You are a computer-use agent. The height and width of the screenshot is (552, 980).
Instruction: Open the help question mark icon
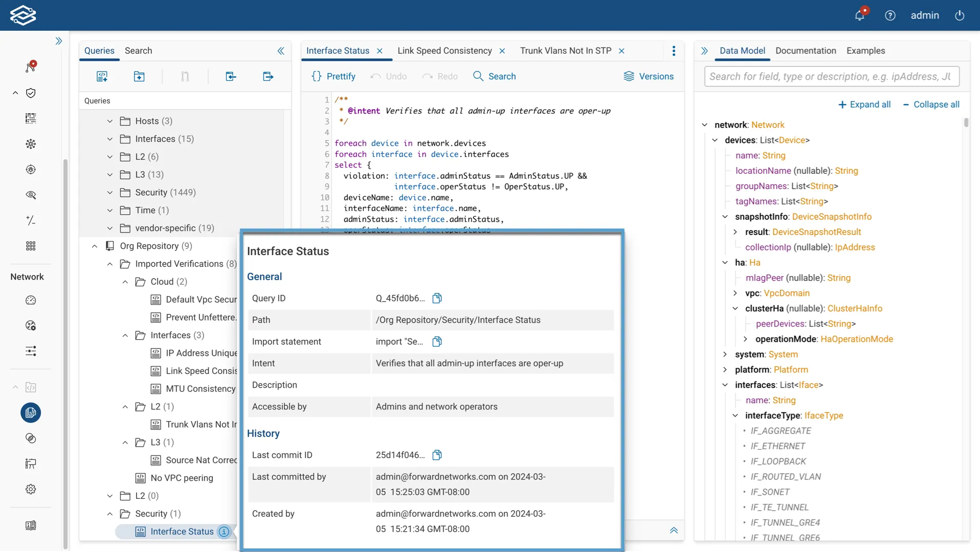(890, 15)
